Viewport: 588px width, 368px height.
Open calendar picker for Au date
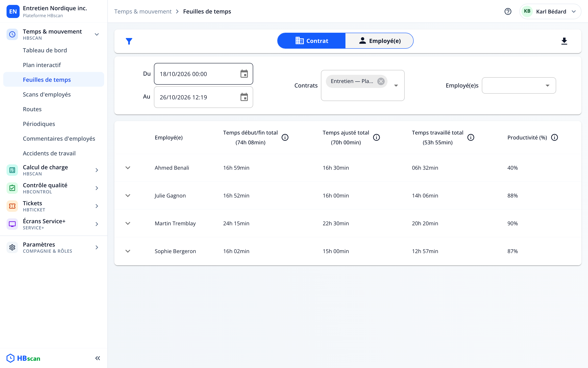244,97
